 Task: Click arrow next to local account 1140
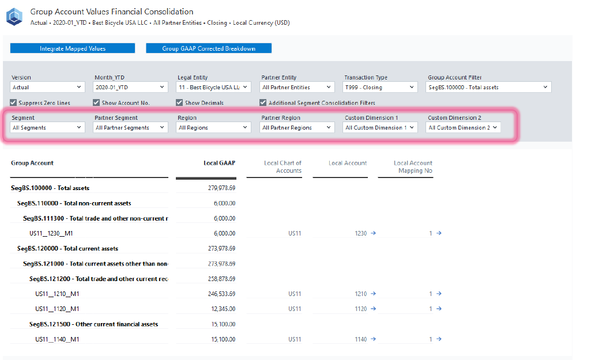coord(373,339)
